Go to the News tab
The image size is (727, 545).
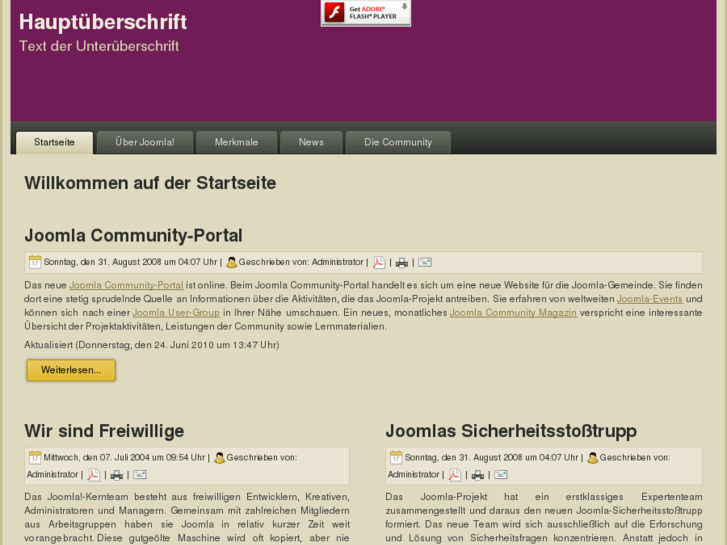[311, 142]
